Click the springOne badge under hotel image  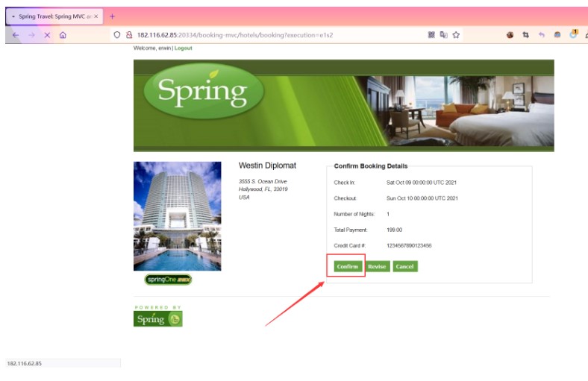pos(168,280)
